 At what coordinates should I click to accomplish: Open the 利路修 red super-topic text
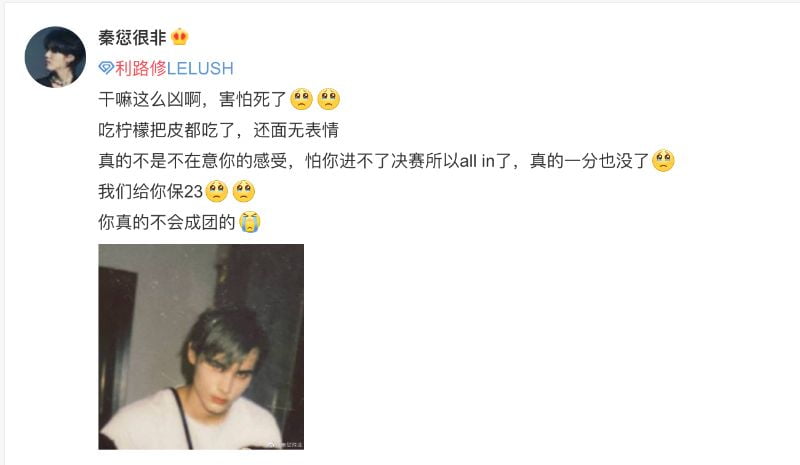141,68
